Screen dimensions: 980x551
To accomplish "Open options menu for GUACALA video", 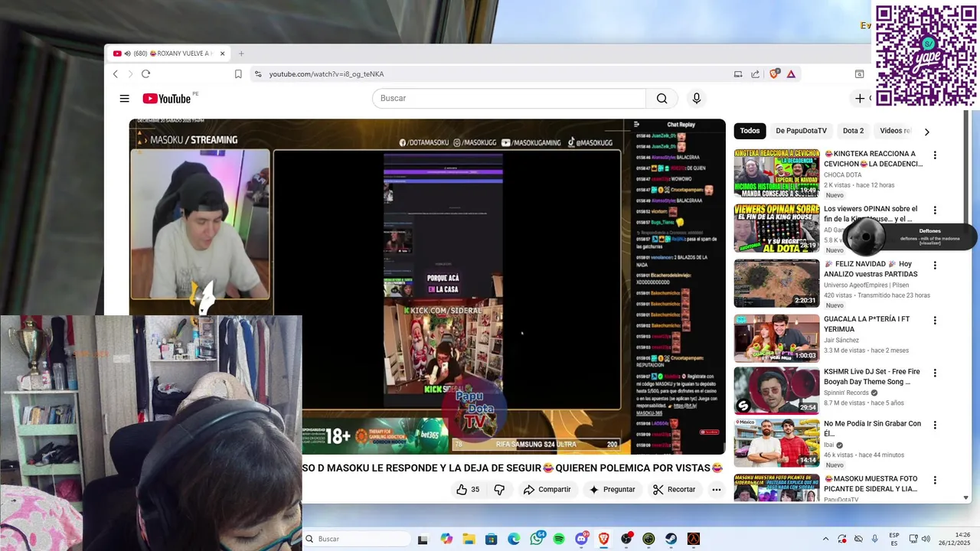I will click(934, 321).
